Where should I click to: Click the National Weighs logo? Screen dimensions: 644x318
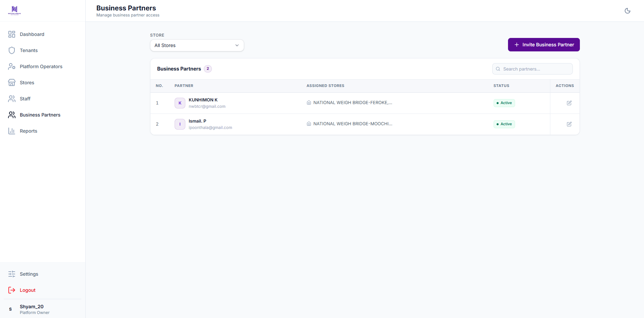coord(14,10)
